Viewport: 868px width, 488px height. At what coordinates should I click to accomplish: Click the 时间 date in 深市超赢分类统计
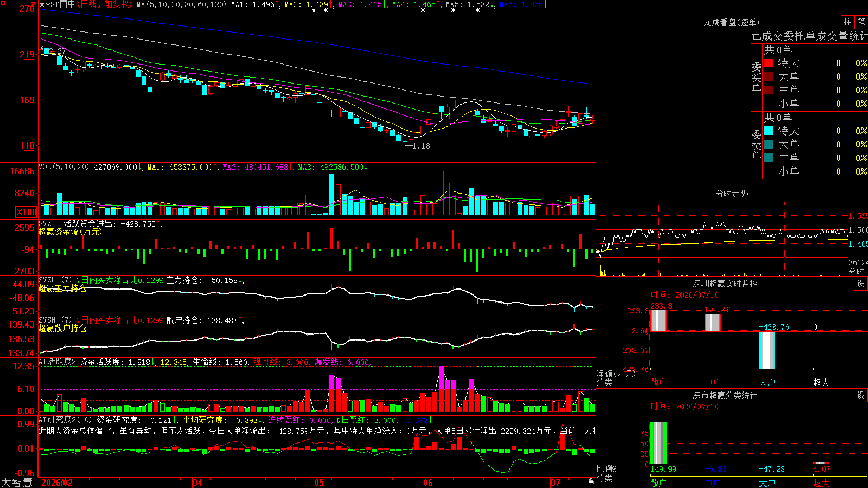(x=685, y=407)
